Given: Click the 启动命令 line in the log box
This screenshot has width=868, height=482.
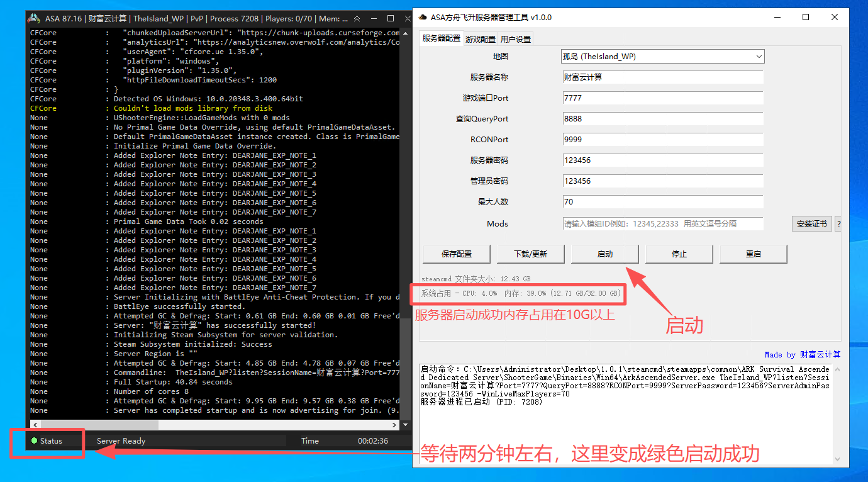Looking at the screenshot, I should 625,381.
